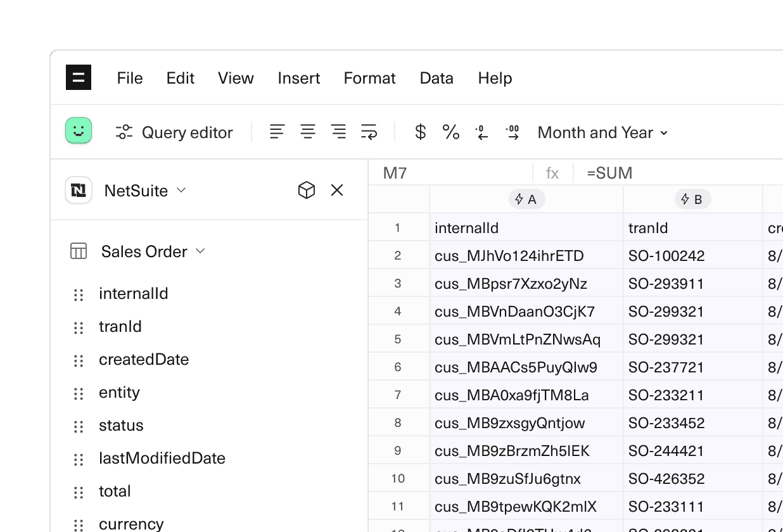Expand the NetSuite source dropdown
This screenshot has width=783, height=532.
182,191
